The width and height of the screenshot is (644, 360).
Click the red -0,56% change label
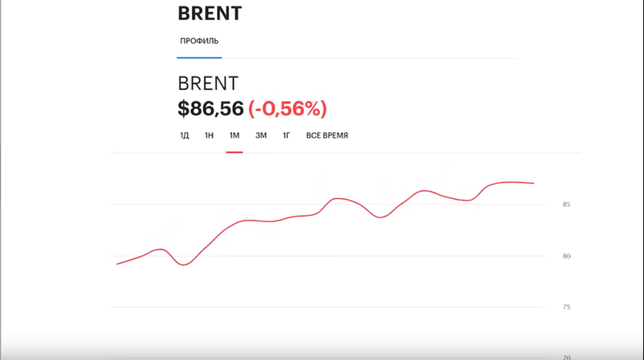288,109
